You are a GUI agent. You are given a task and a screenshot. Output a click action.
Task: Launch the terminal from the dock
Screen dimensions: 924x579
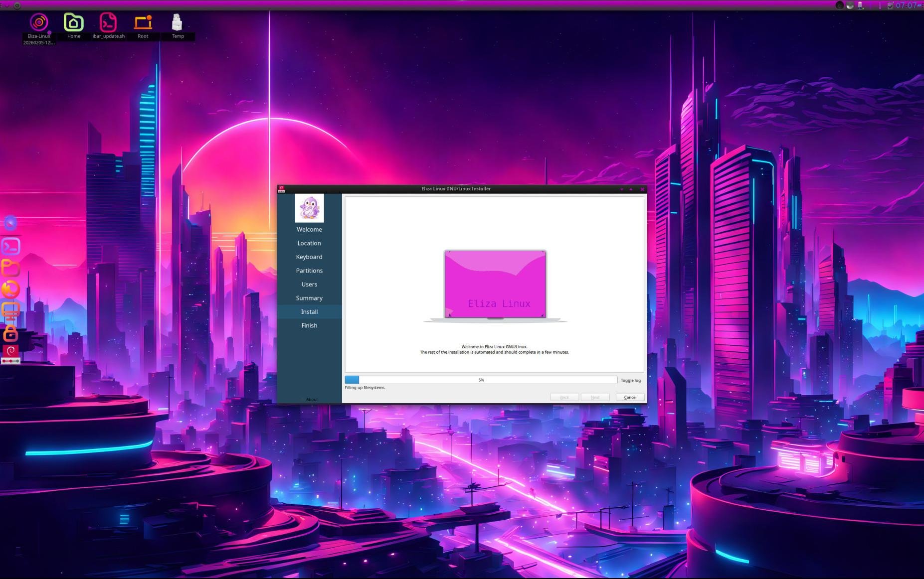10,246
